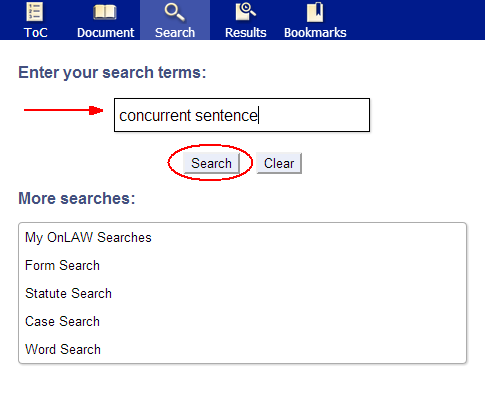Click the magnifying glass Search icon
Image resolution: width=485 pixels, height=418 pixels.
click(x=175, y=12)
